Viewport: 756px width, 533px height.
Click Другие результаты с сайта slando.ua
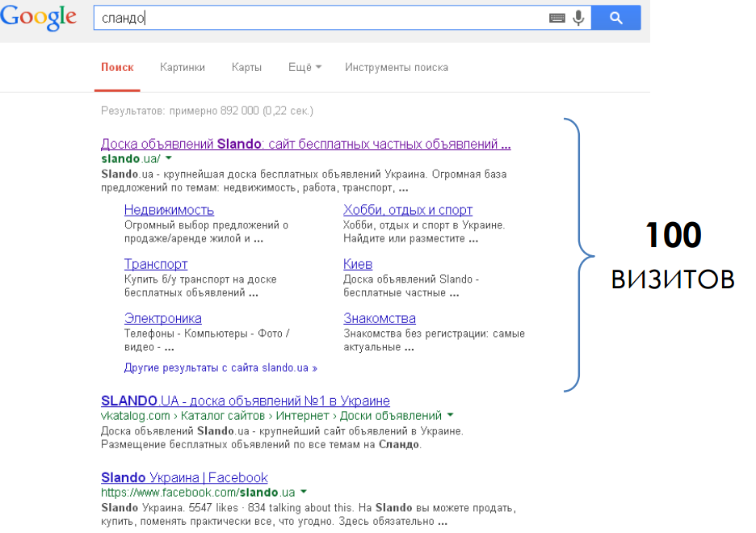click(x=220, y=367)
